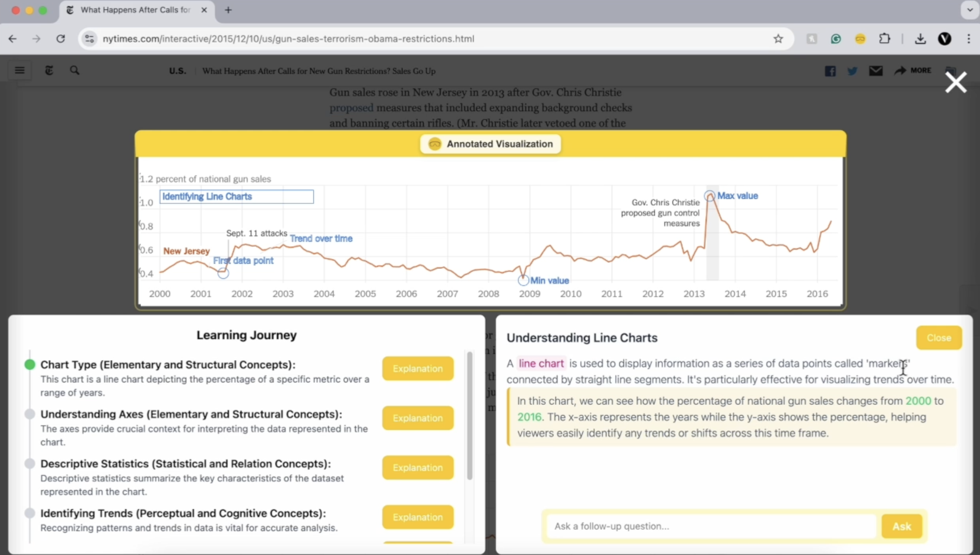Reload the page
This screenshot has height=555, width=980.
coord(61,39)
